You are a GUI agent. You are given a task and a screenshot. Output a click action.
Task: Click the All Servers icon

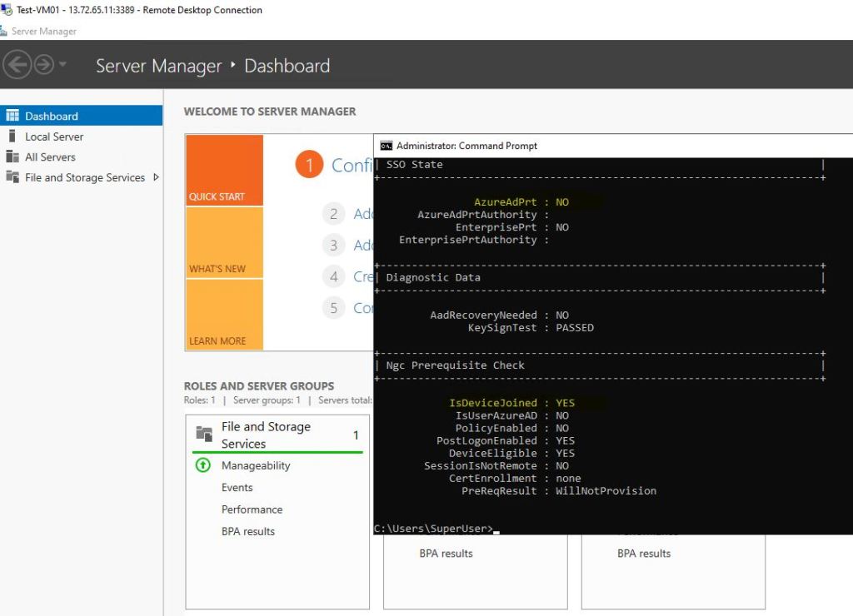(12, 156)
